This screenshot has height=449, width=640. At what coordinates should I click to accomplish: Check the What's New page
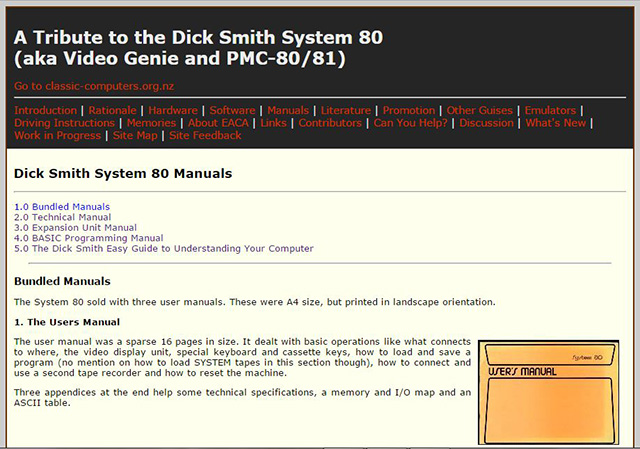tap(556, 123)
